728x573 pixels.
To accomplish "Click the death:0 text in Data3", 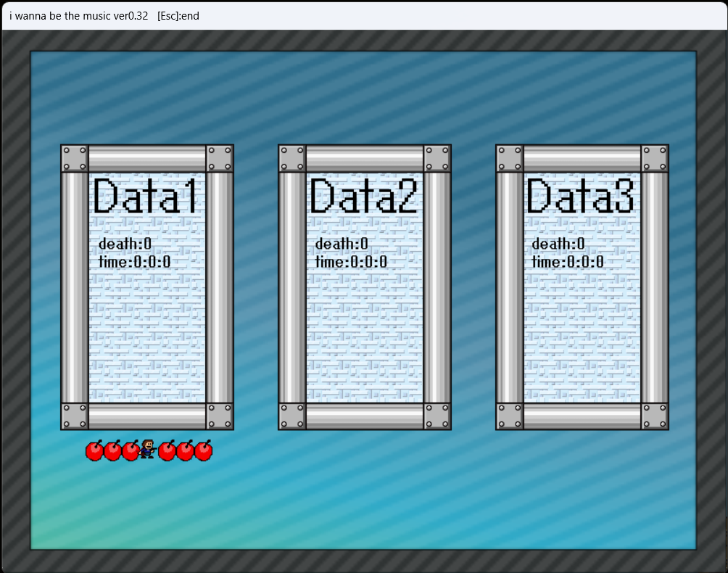I will click(558, 244).
